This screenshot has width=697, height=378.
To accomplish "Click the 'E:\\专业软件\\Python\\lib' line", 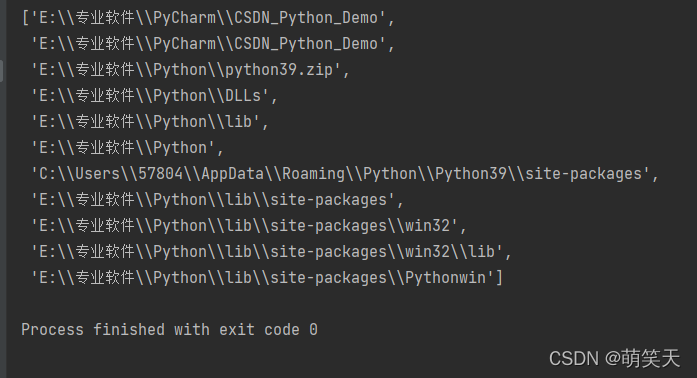I will tap(149, 122).
